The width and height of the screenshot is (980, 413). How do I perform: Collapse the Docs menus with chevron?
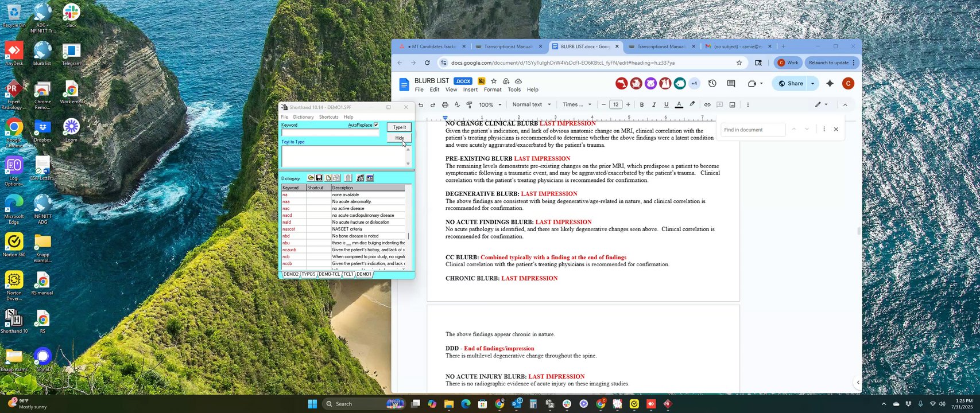pyautogui.click(x=845, y=105)
